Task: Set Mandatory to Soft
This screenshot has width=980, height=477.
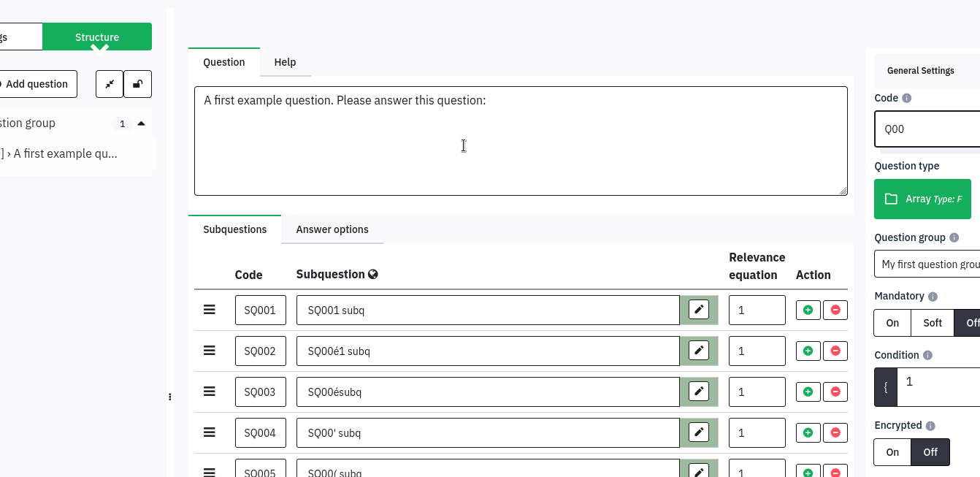Action: click(933, 323)
